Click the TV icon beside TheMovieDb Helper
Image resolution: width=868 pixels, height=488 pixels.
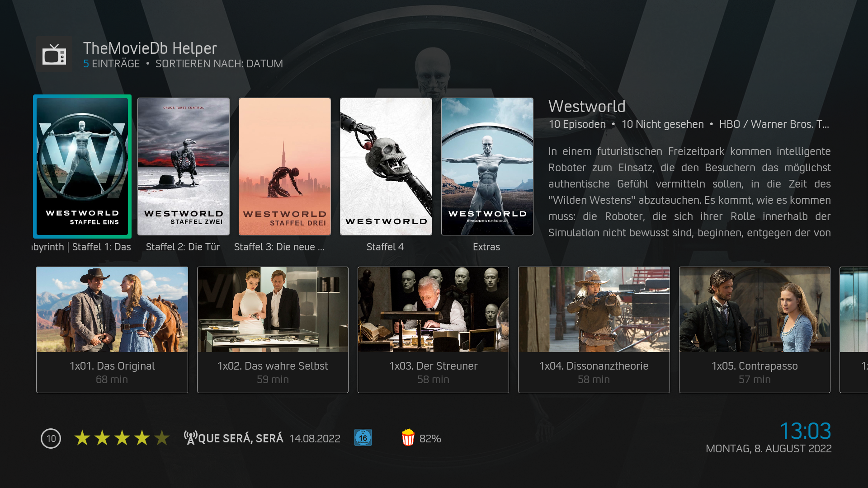(54, 55)
